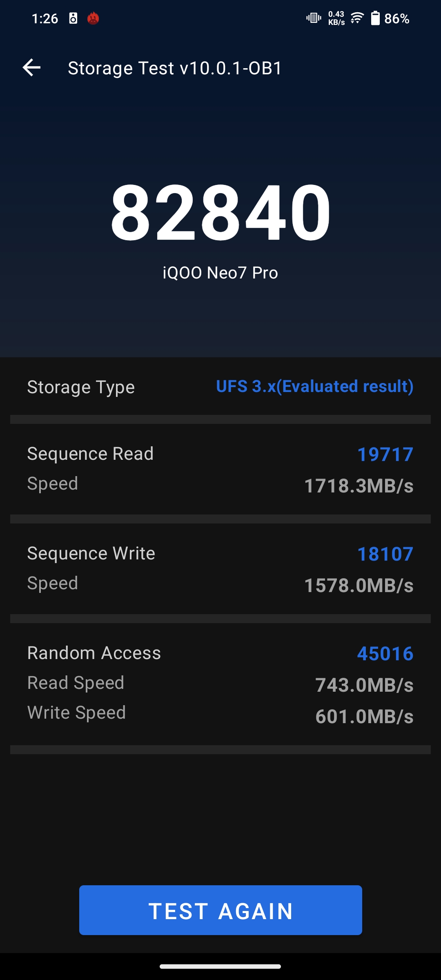Tap the AnTuTu notification icon in status bar

coord(93,18)
